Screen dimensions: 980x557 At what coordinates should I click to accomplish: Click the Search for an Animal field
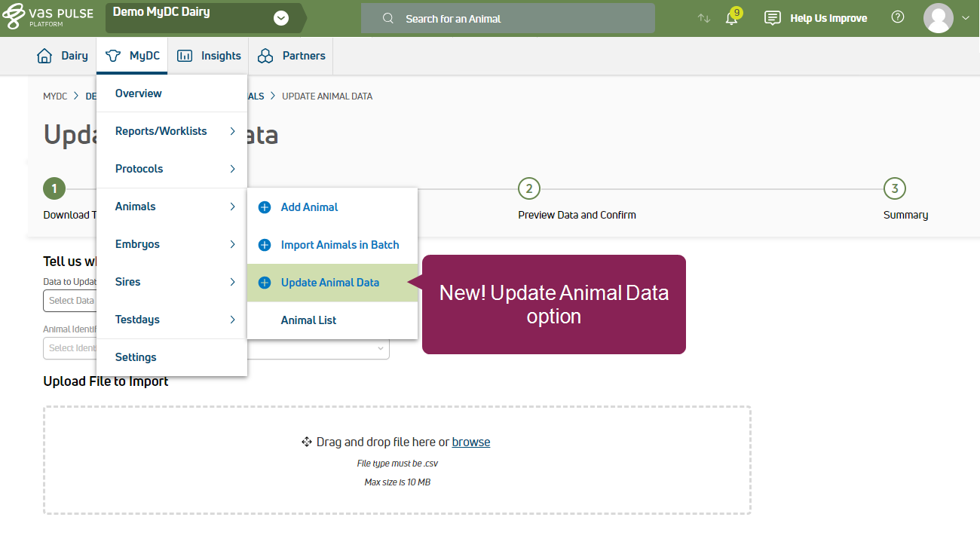507,19
